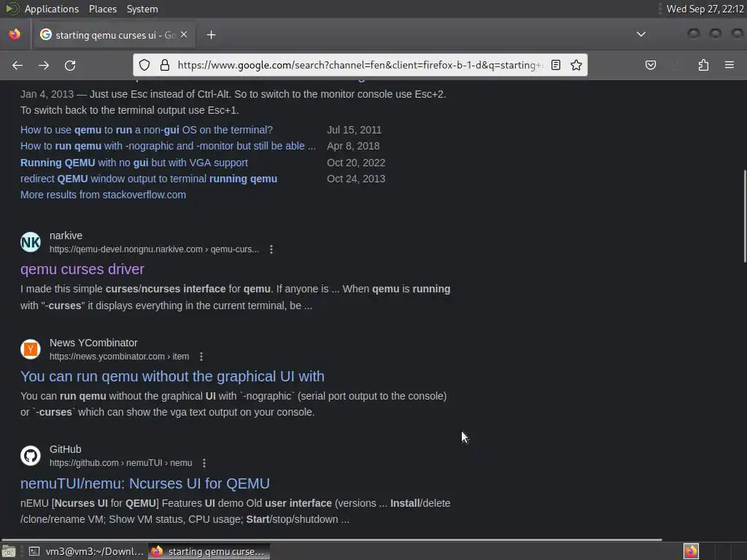
Task: Click the Firefox icon in the bottom-right panel
Action: [691, 551]
